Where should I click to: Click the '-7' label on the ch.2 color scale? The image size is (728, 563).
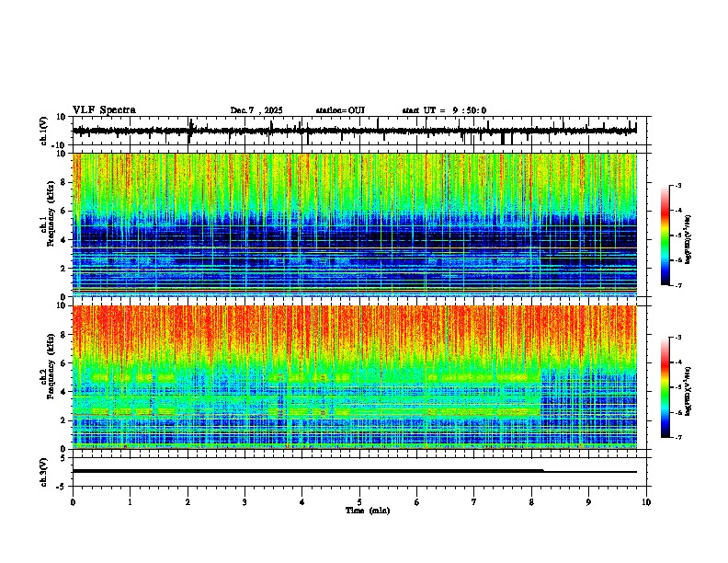point(678,438)
